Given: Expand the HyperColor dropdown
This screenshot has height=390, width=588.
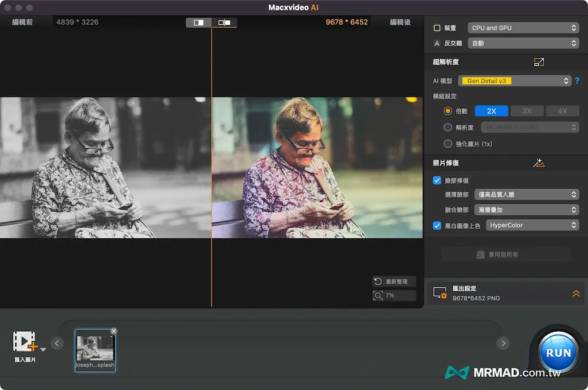Looking at the screenshot, I should click(x=532, y=225).
